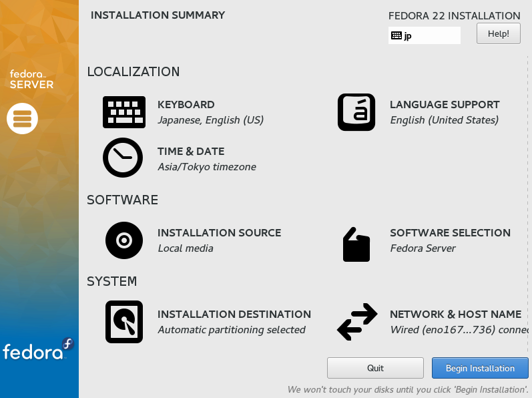Open the Installation Source disc icon
This screenshot has height=398, width=532.
[124, 240]
